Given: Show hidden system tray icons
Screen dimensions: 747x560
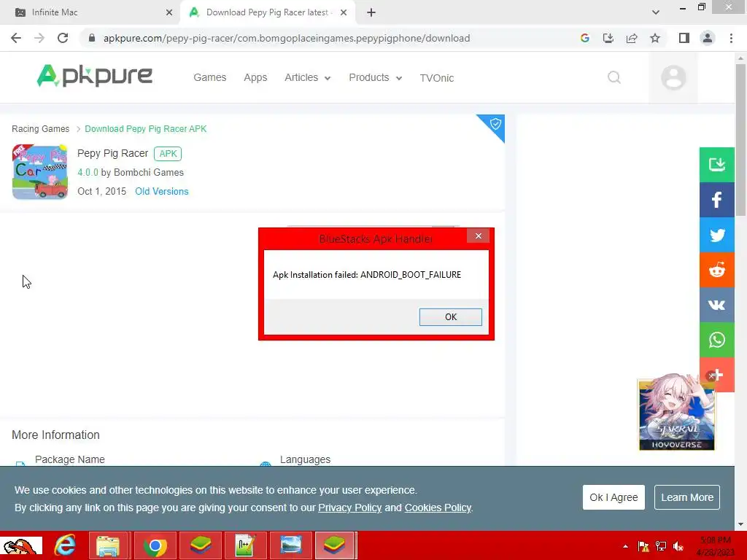Looking at the screenshot, I should point(625,546).
